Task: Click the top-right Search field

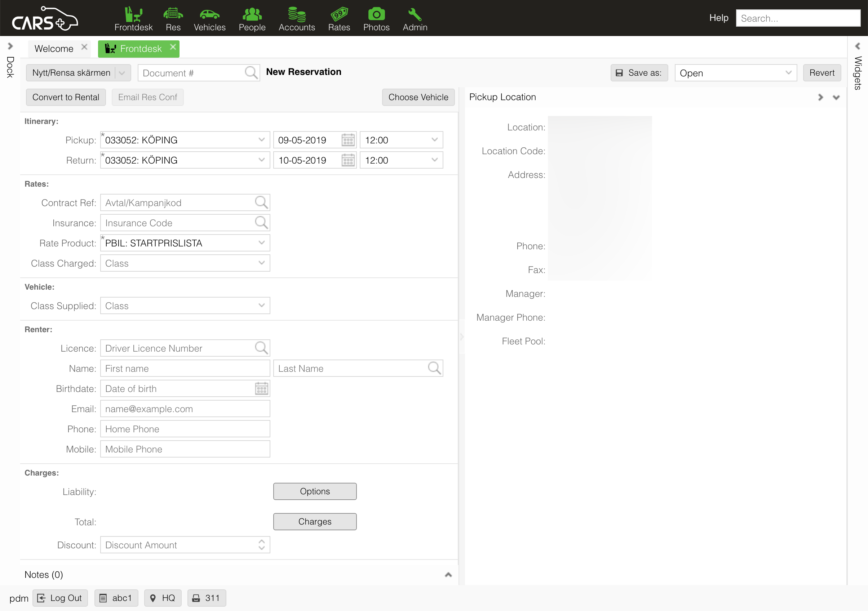Action: coord(798,18)
